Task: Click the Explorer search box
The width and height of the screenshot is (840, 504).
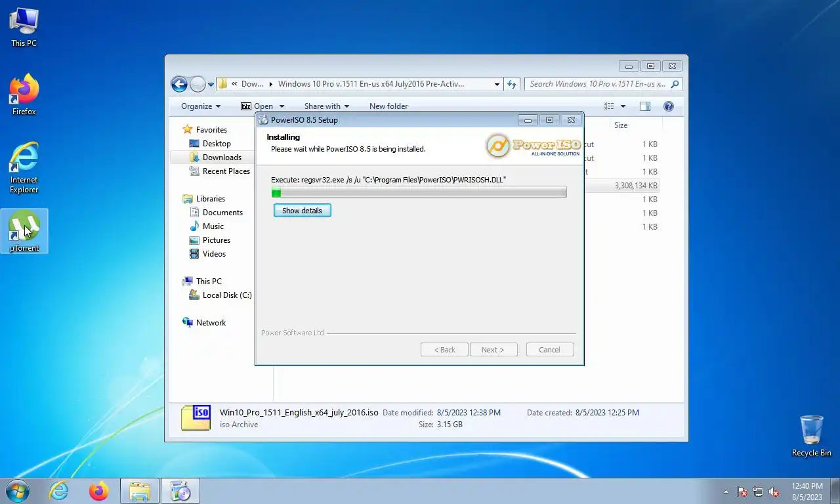Action: point(597,84)
